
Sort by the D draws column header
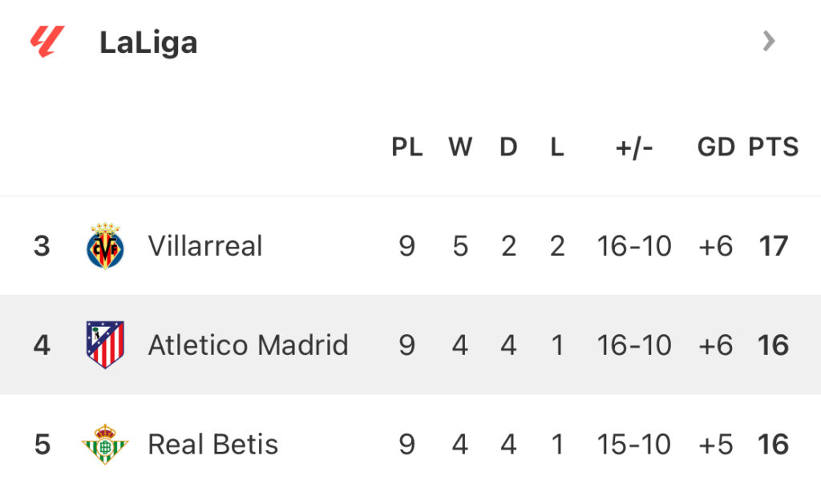(x=508, y=147)
